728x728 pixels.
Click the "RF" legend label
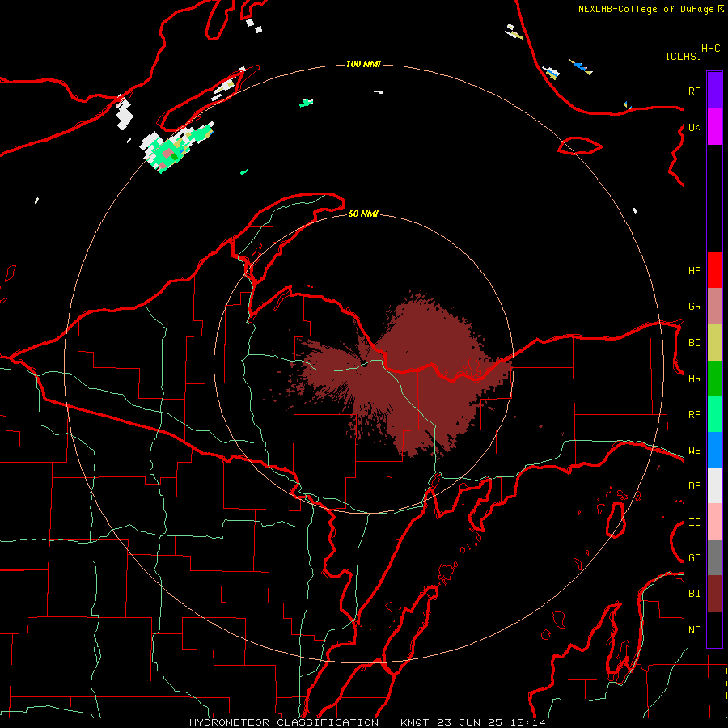tap(694, 91)
